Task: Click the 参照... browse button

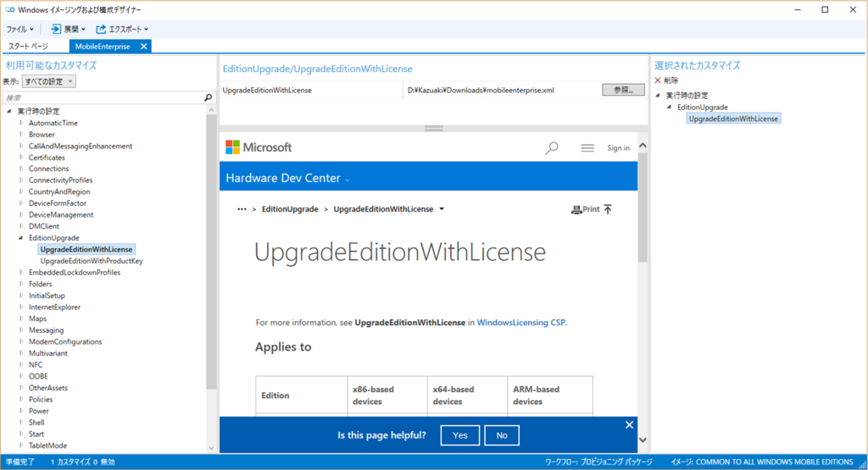Action: point(623,90)
